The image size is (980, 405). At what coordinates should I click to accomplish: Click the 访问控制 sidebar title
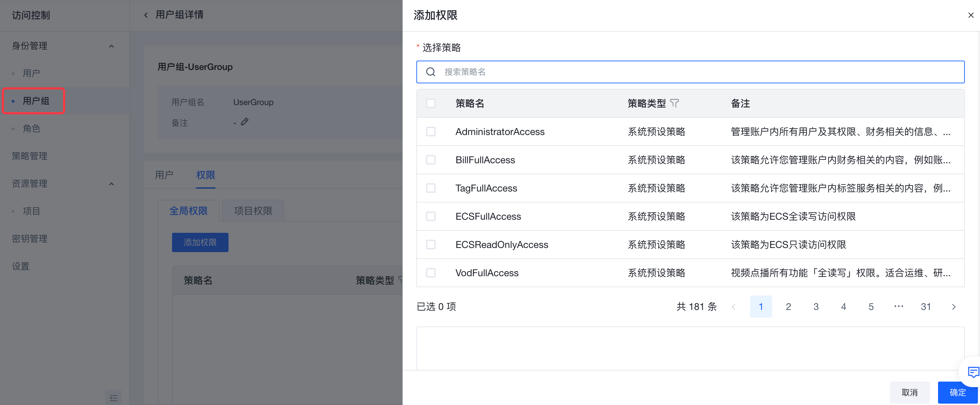click(x=31, y=15)
